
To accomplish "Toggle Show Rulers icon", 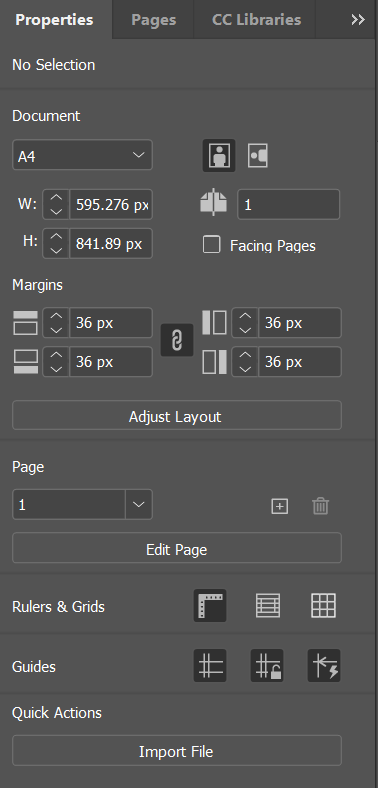I will click(x=210, y=606).
